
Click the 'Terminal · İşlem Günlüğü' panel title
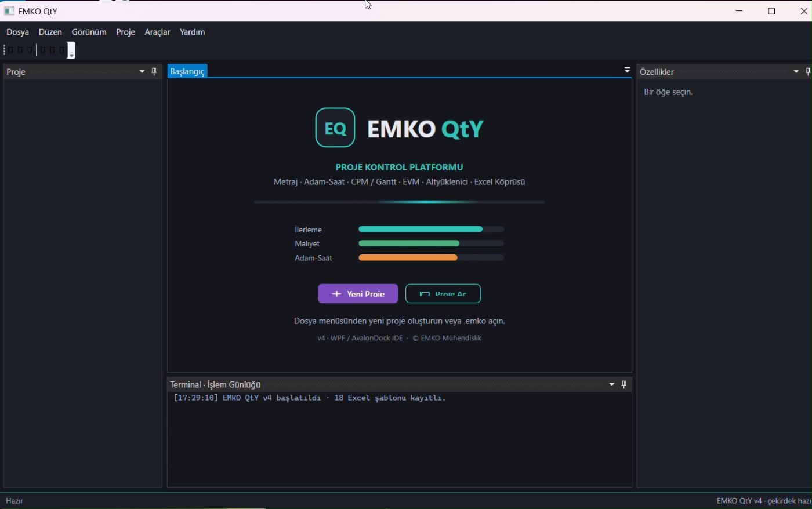(215, 384)
